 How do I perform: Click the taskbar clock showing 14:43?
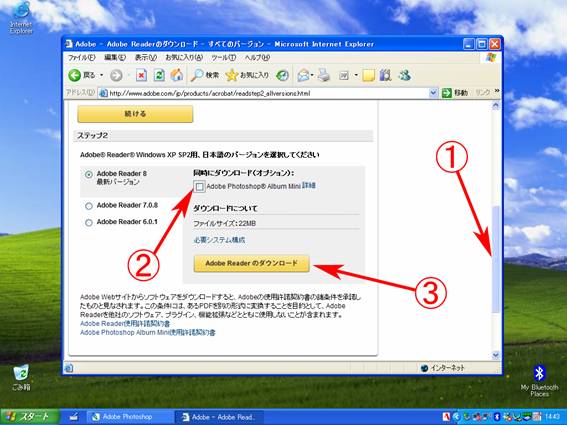pyautogui.click(x=552, y=417)
